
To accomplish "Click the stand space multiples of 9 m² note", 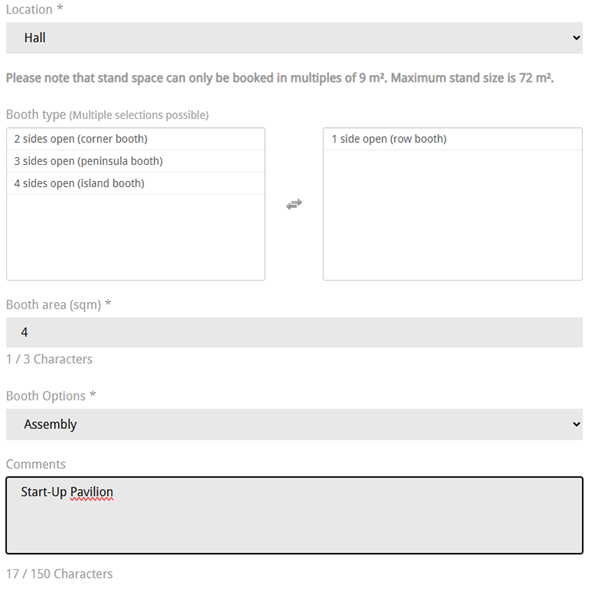I will tap(280, 78).
